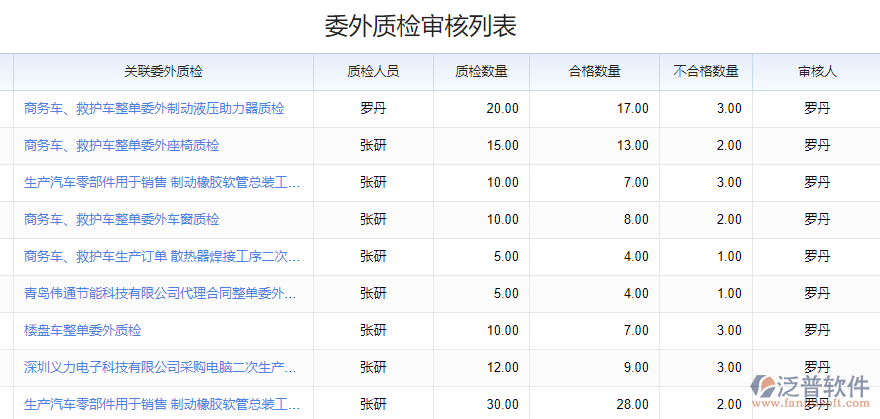Click the 审核人 column header

click(x=817, y=72)
